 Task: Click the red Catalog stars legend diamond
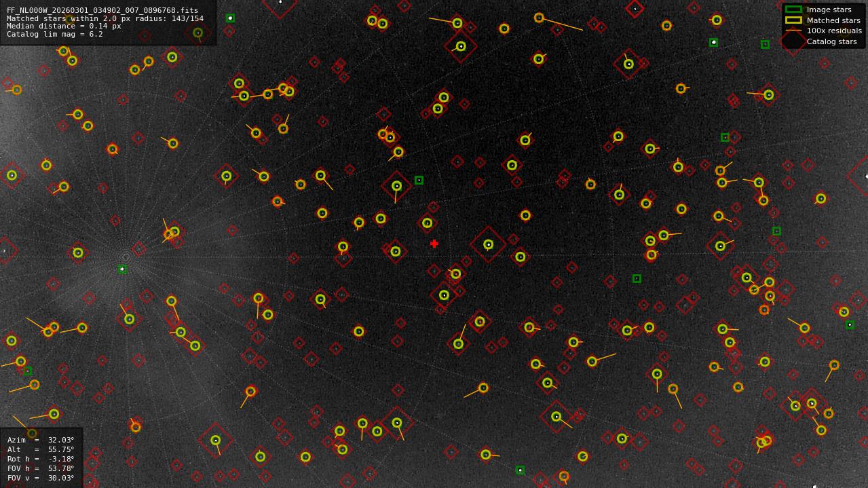pos(793,41)
